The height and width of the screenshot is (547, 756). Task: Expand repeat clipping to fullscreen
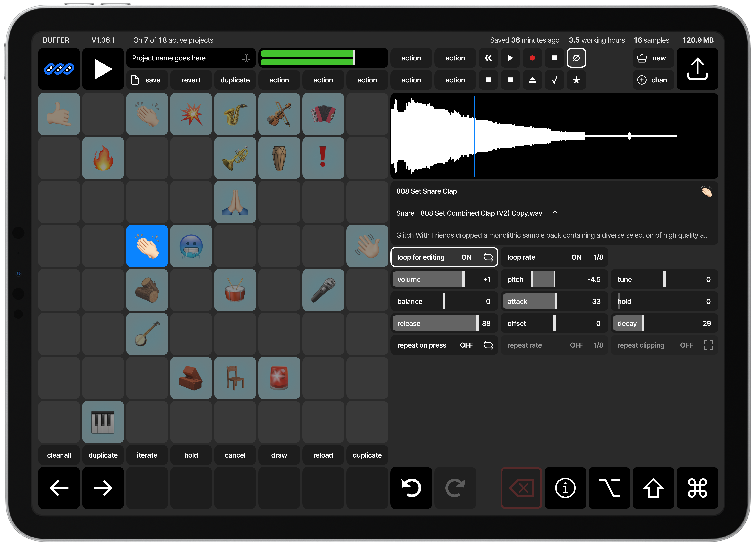(709, 345)
